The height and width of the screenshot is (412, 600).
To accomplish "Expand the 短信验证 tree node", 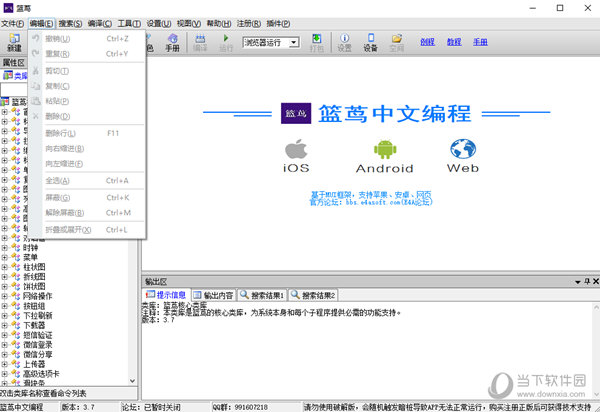I will [5, 335].
